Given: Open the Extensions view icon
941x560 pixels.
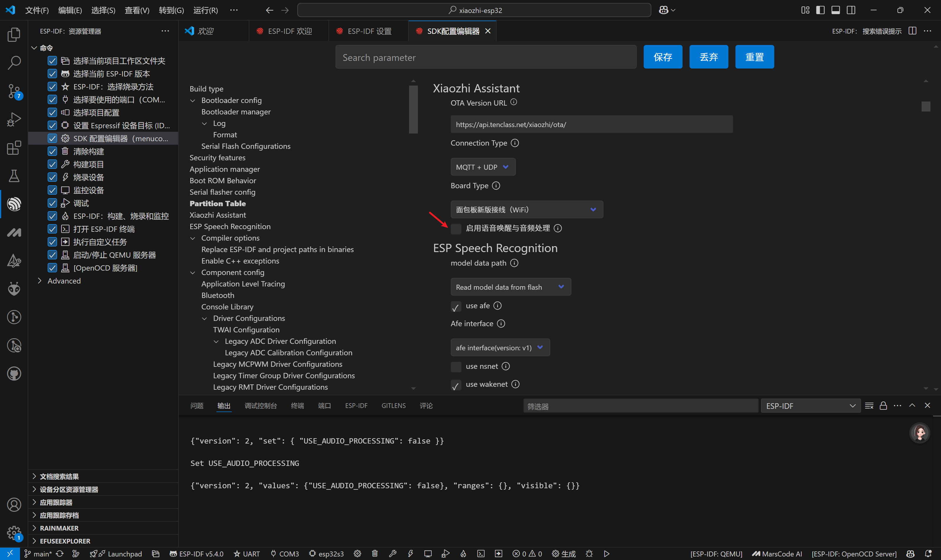Looking at the screenshot, I should pos(14,148).
